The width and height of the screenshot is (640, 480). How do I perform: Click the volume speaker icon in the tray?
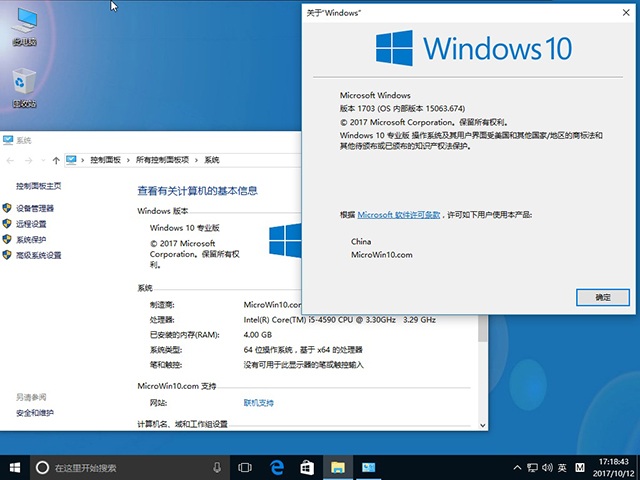[x=547, y=468]
